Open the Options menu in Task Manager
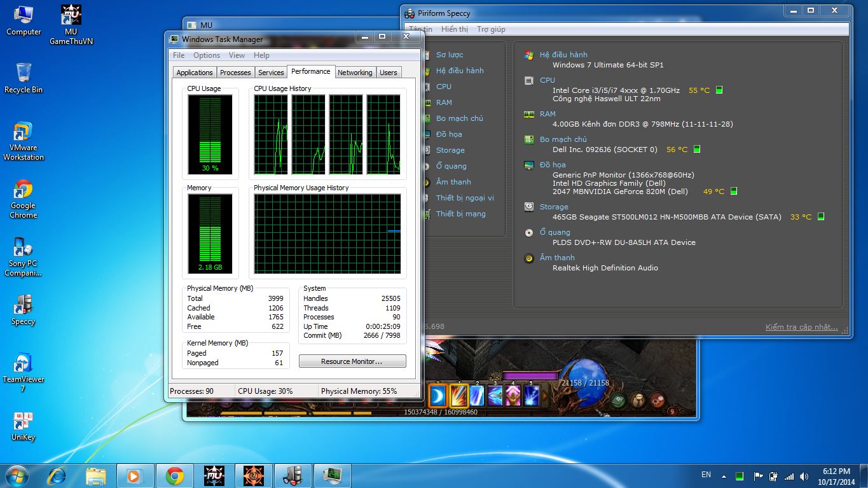The image size is (868, 488). coord(207,55)
